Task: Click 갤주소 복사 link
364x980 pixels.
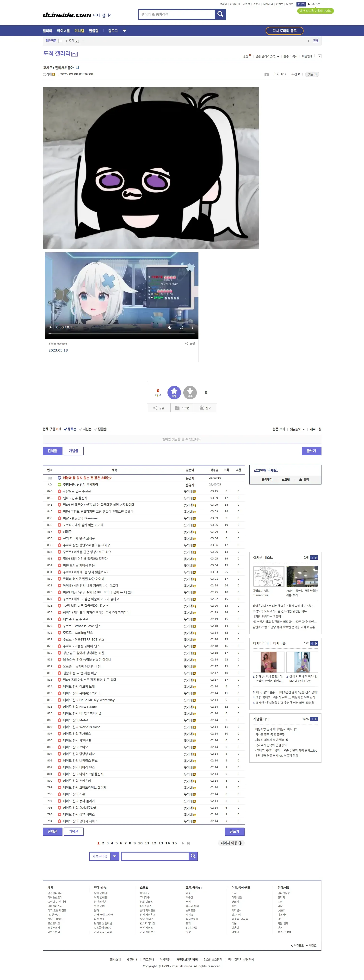Action: [290, 56]
